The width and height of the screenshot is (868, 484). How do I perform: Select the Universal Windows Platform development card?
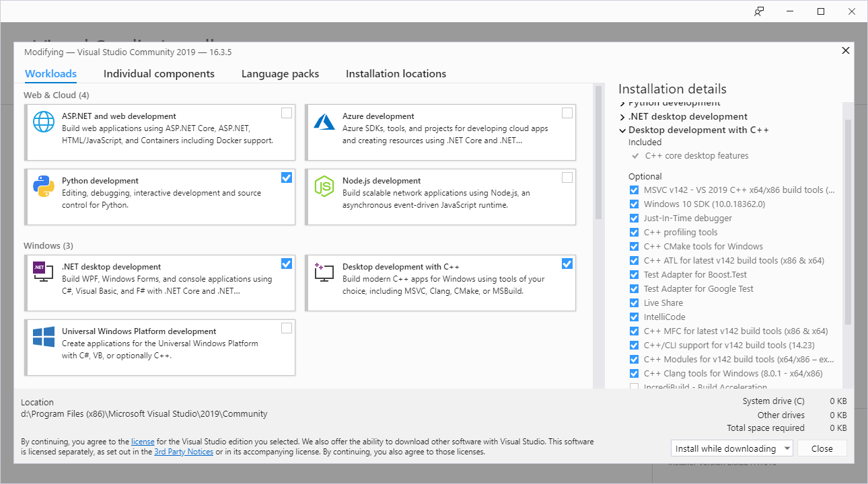(159, 346)
